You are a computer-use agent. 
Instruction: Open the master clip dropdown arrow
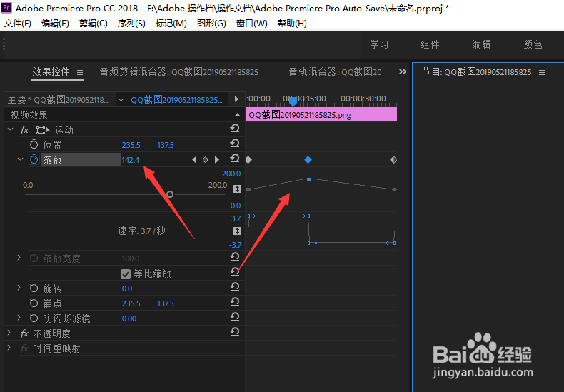121,100
